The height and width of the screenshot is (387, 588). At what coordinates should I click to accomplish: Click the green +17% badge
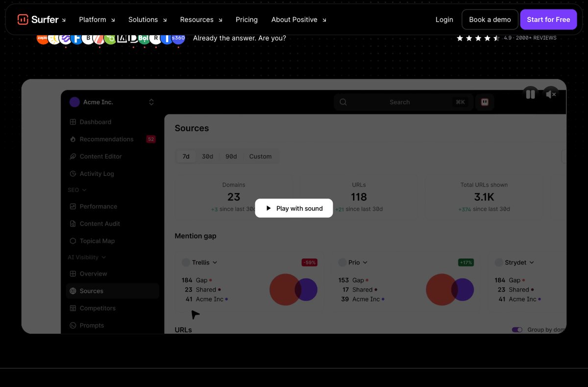coord(466,263)
